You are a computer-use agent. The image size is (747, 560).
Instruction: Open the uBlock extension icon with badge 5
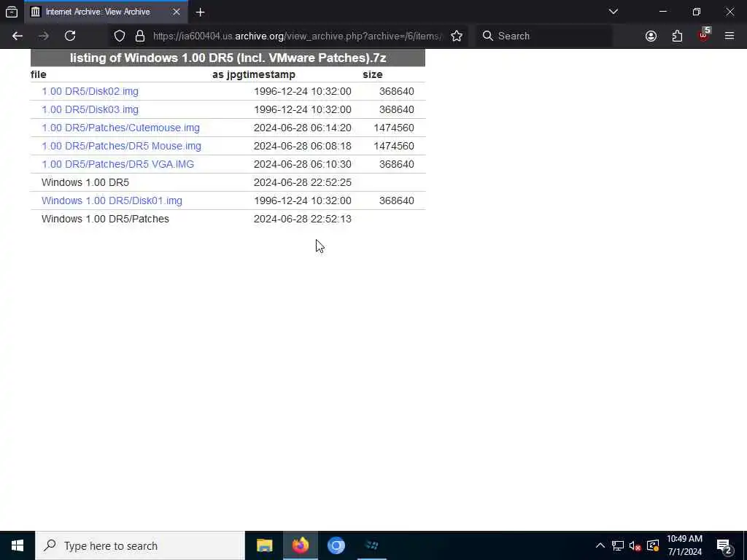tap(704, 35)
